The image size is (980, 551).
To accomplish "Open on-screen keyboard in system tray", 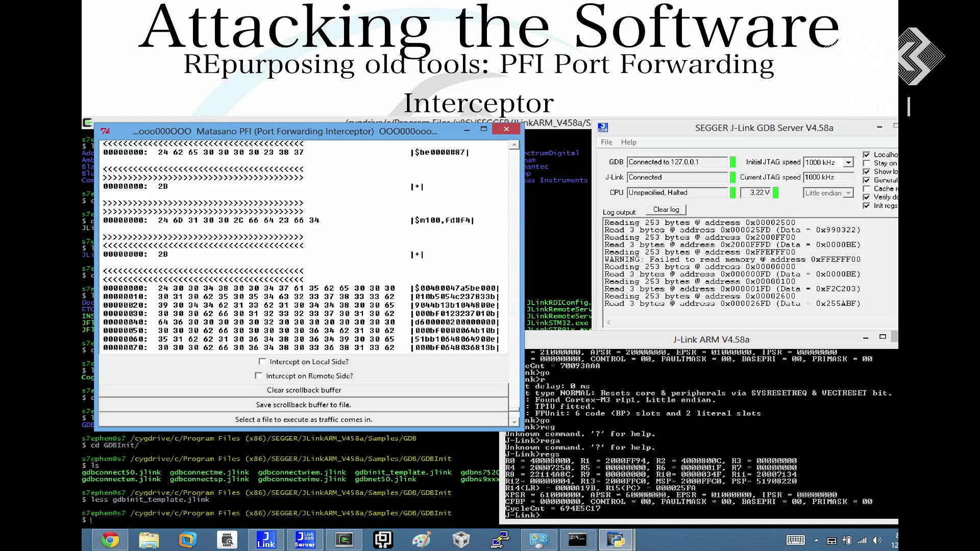I will pos(796,540).
